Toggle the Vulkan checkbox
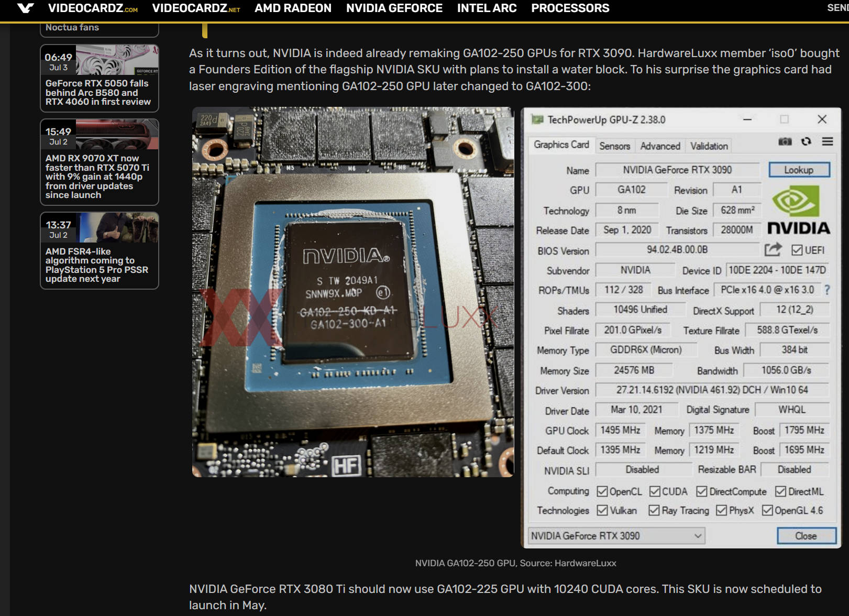This screenshot has height=616, width=849. (602, 510)
